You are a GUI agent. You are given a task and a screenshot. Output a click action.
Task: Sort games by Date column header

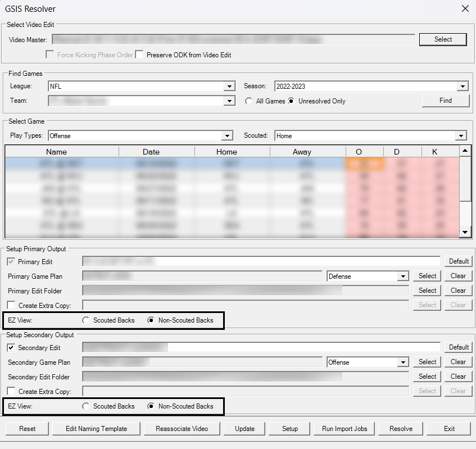151,152
